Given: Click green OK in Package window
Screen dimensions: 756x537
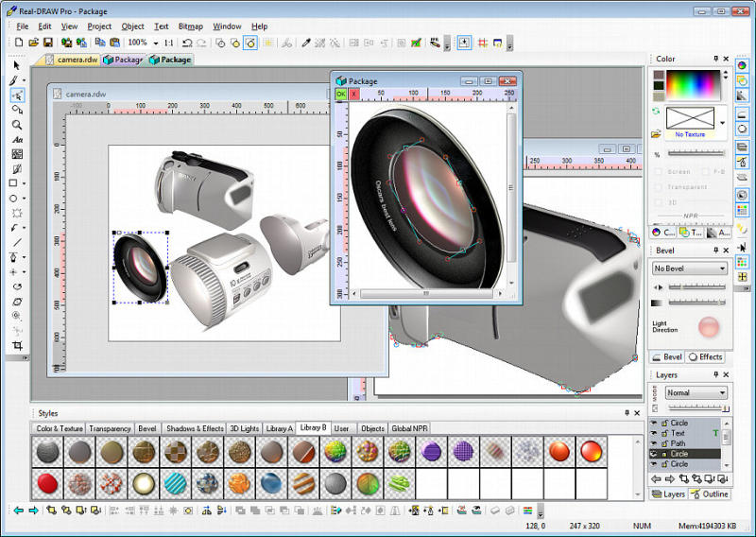Looking at the screenshot, I should [x=341, y=95].
